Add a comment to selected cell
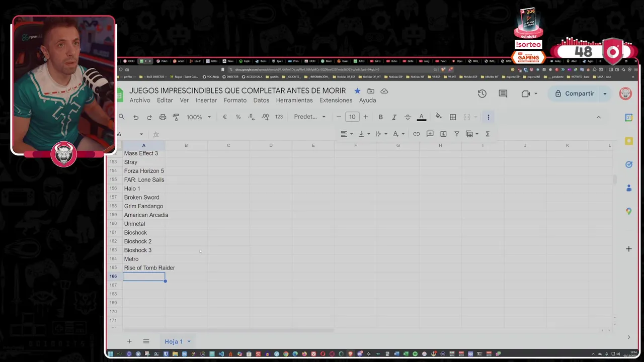This screenshot has width=644, height=362. point(430,134)
